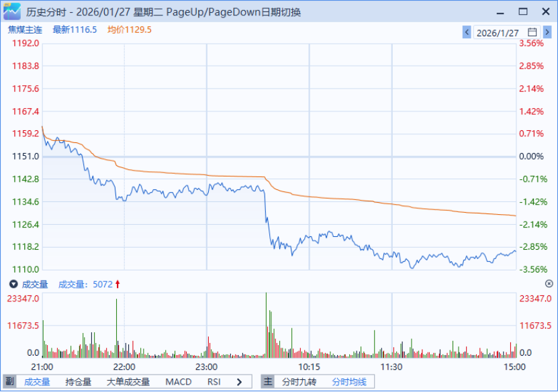Expand the 成交量 indicator dropdown
Screen dimensions: 558x392
[x=13, y=285]
